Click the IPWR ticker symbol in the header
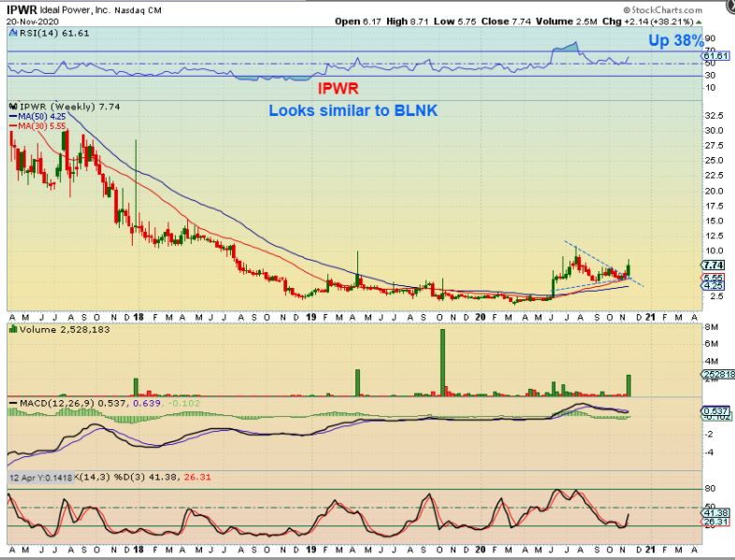The image size is (735, 560). (x=22, y=10)
